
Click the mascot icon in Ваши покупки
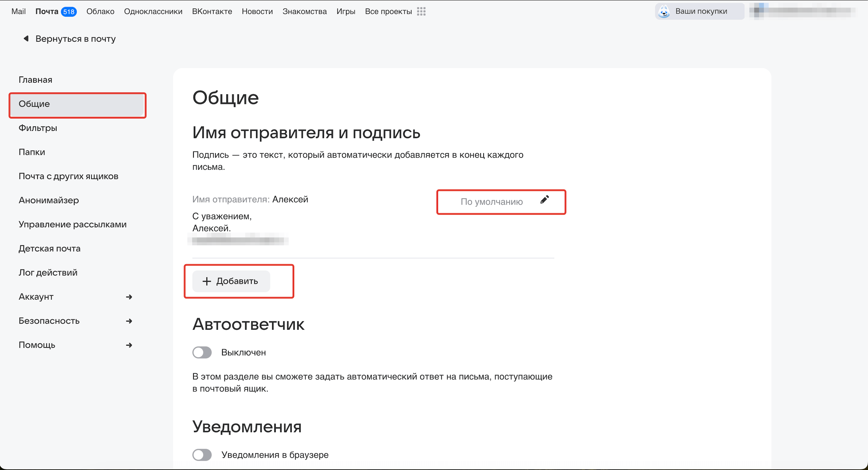pos(664,11)
